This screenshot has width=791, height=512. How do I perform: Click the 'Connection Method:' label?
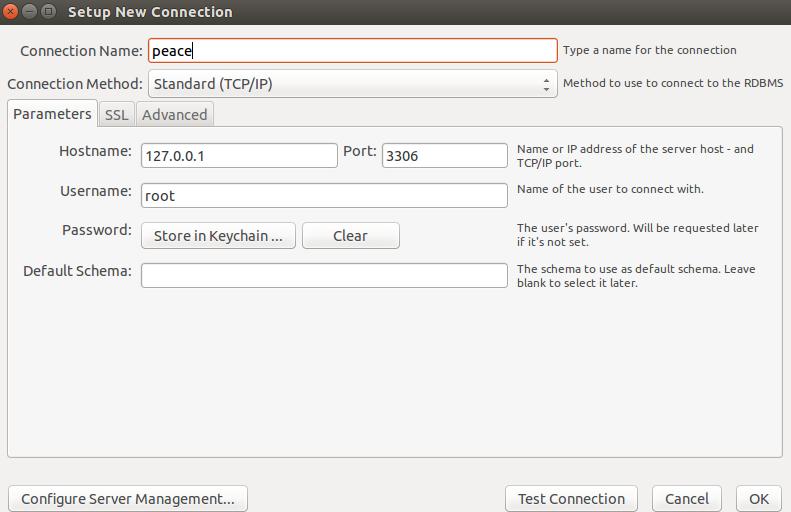pos(75,84)
